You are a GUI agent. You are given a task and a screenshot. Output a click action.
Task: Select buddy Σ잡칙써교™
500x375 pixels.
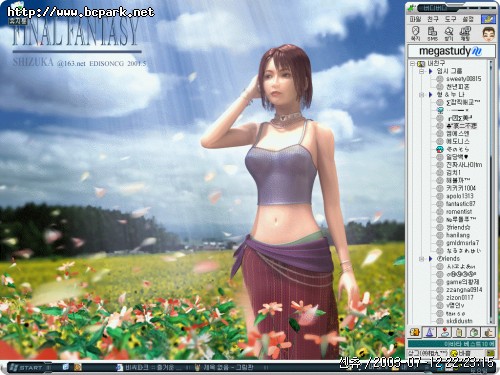tap(463, 102)
